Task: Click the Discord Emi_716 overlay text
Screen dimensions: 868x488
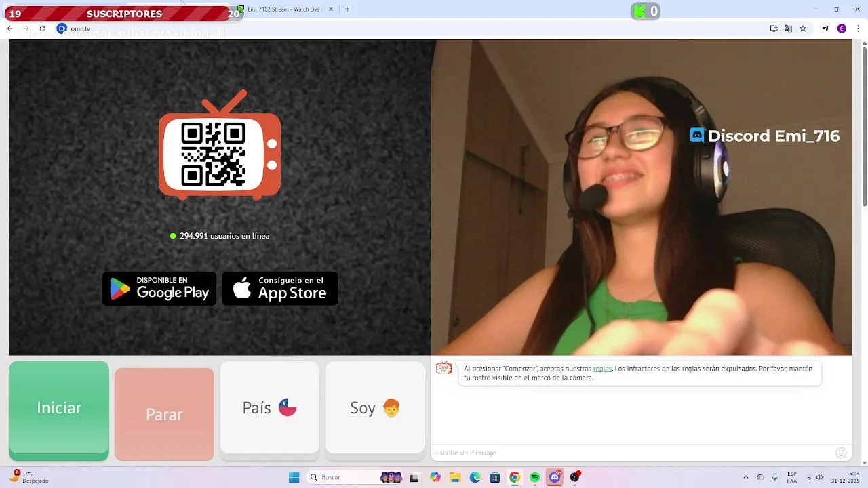Action: tap(765, 136)
